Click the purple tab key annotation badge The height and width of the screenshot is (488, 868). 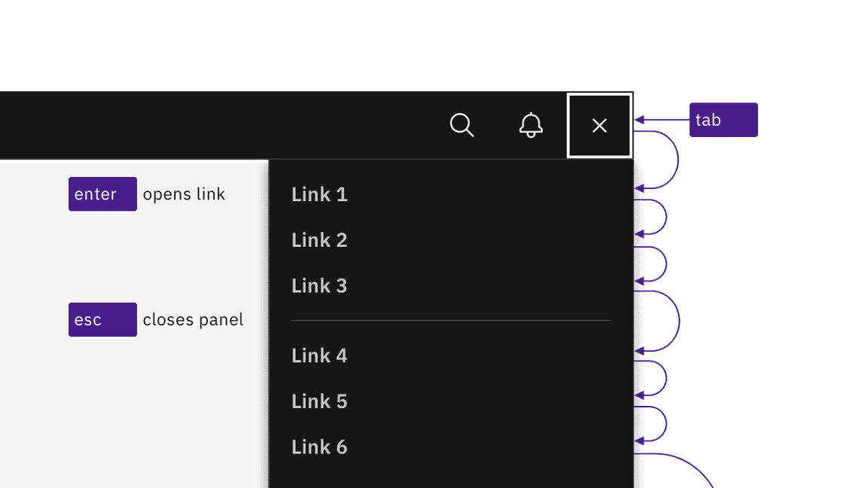[x=723, y=119]
